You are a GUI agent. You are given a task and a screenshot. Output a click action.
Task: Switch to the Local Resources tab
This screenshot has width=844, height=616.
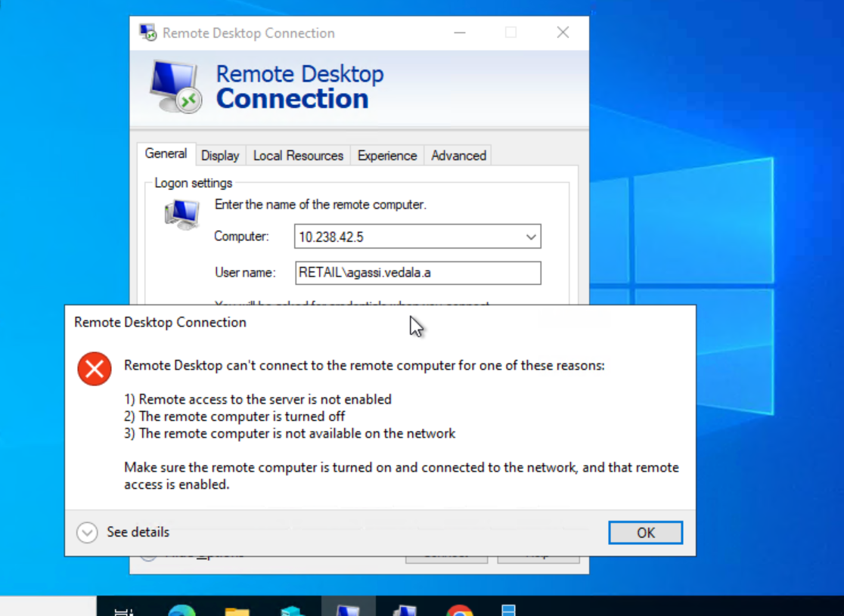298,155
